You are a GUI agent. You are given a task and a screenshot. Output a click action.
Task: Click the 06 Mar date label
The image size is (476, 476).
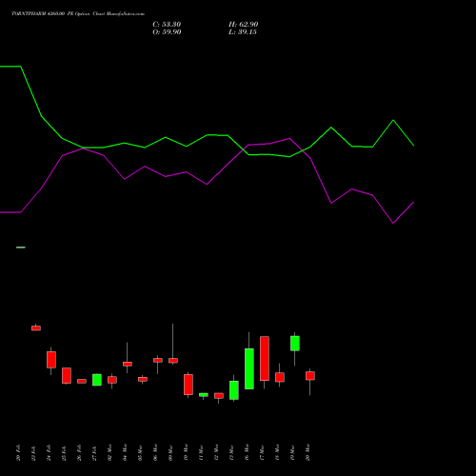(x=155, y=452)
